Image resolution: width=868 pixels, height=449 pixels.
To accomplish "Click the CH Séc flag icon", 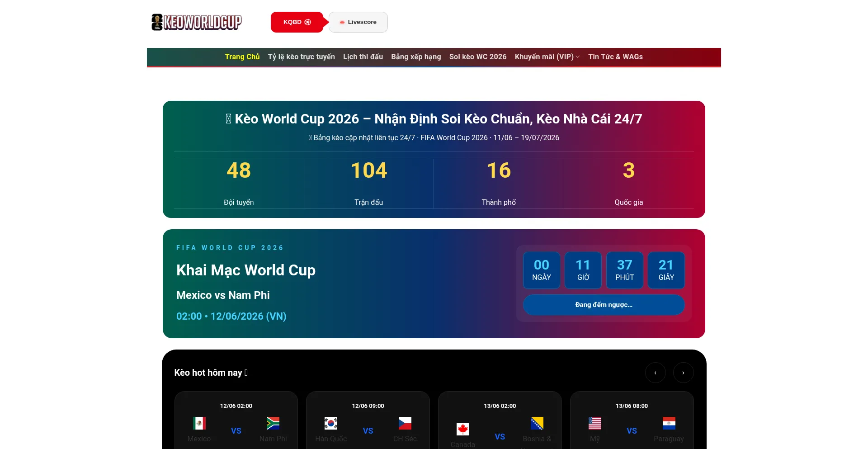I will click(405, 423).
